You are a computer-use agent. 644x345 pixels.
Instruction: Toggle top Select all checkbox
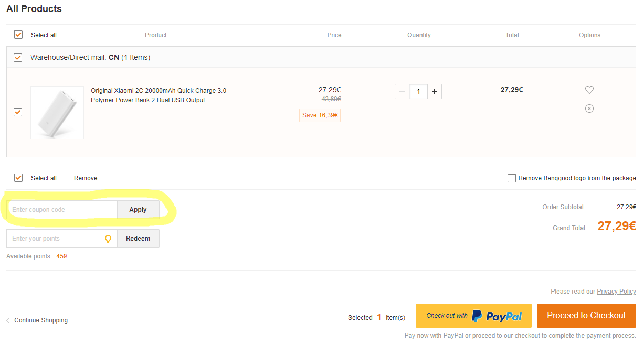(x=18, y=35)
